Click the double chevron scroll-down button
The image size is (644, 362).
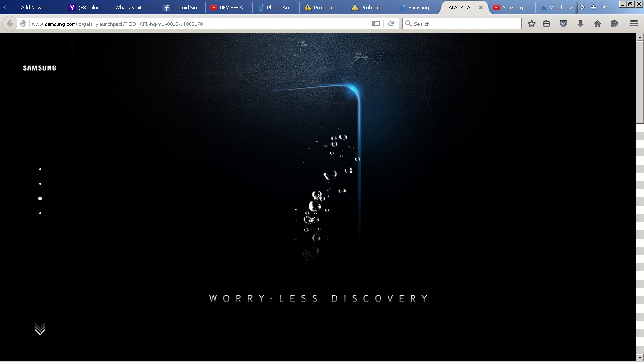coord(40,329)
